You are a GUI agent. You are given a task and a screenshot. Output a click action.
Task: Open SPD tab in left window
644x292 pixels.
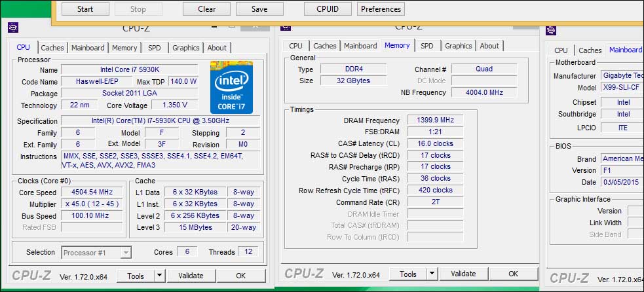[x=155, y=48]
